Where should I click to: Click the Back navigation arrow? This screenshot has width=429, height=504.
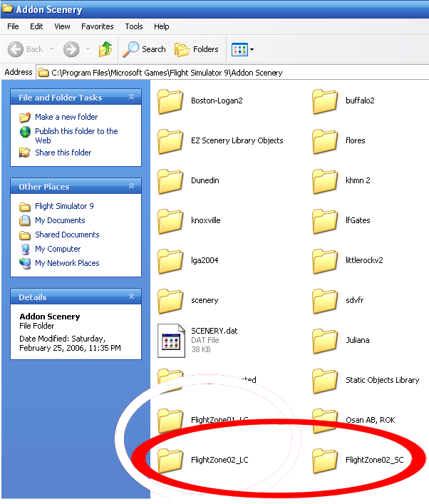[16, 49]
